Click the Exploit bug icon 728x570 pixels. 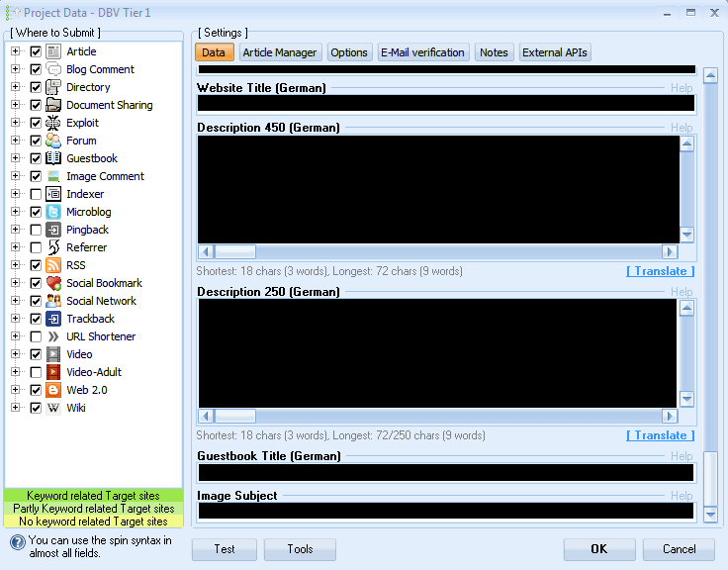(53, 123)
